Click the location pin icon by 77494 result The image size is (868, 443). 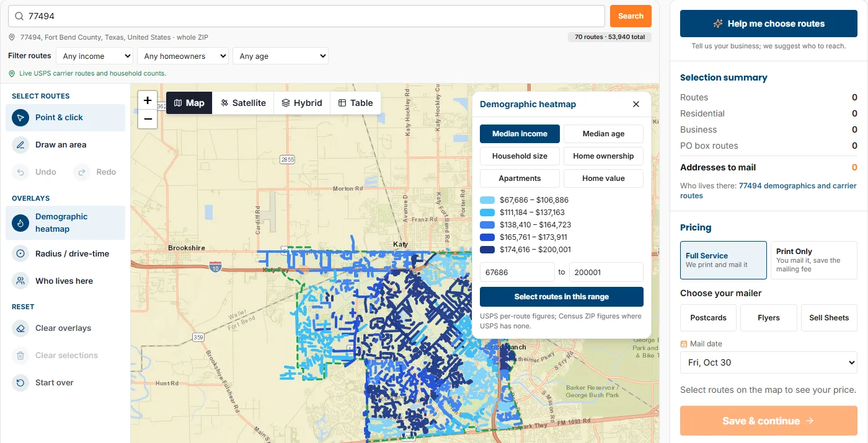click(x=12, y=37)
